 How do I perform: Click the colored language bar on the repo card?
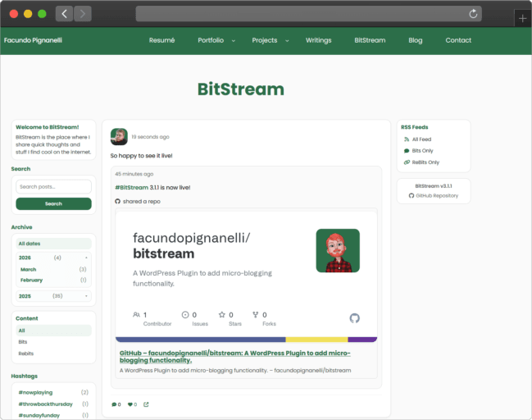pos(246,339)
